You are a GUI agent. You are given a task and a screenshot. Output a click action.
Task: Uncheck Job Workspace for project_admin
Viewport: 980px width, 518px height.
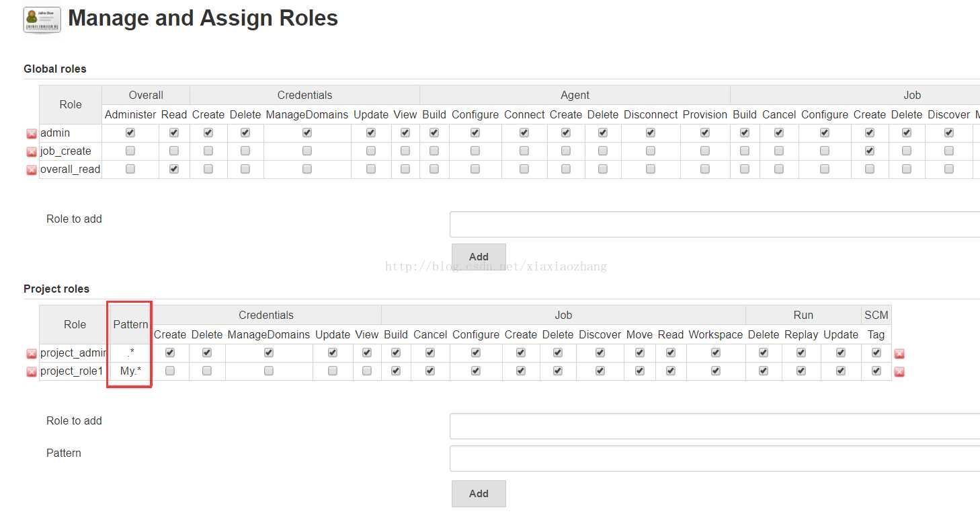pos(716,353)
